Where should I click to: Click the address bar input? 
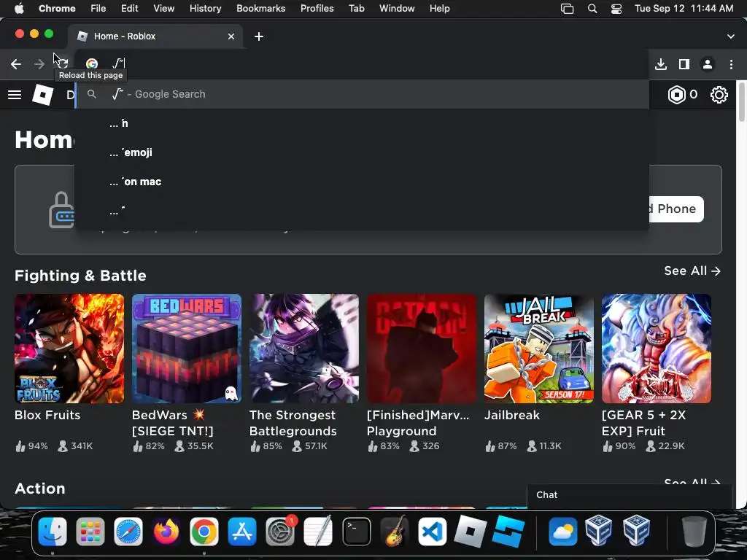pyautogui.click(x=362, y=63)
